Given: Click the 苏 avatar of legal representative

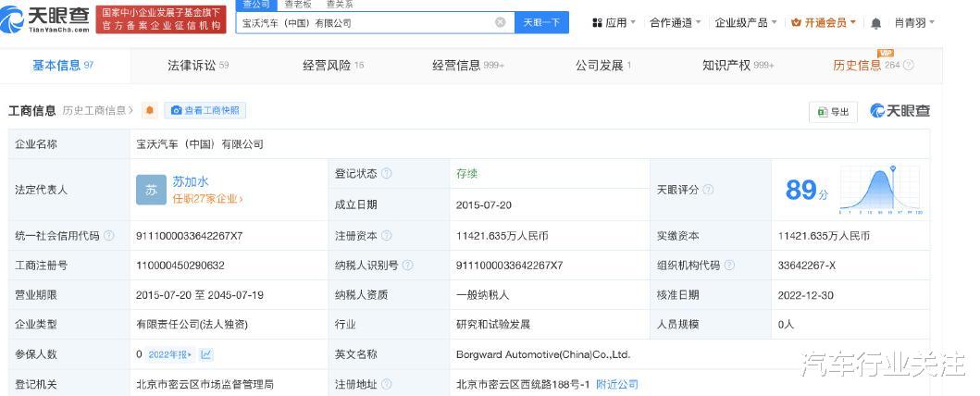Looking at the screenshot, I should (151, 190).
